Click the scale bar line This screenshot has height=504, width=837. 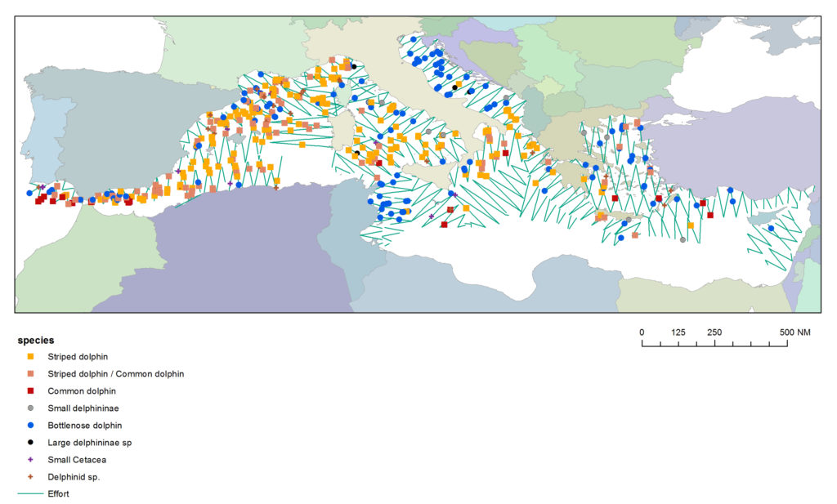pyautogui.click(x=714, y=343)
